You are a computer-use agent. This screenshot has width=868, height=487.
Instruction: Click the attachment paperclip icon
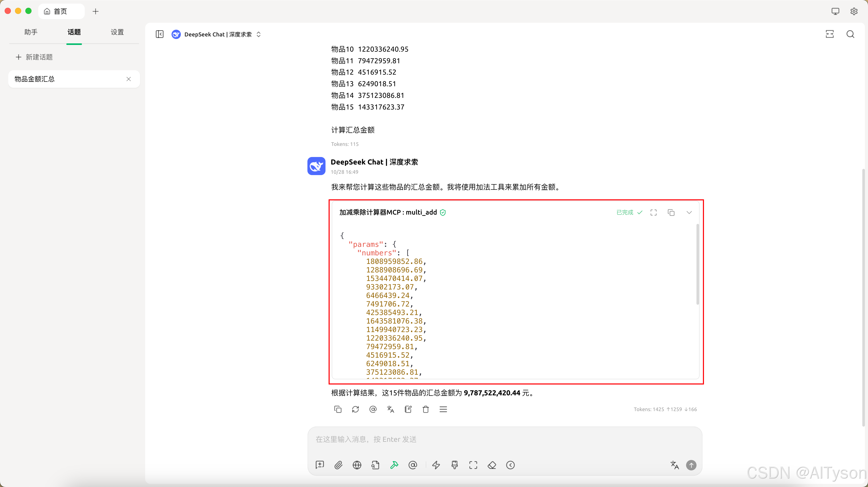coord(338,465)
